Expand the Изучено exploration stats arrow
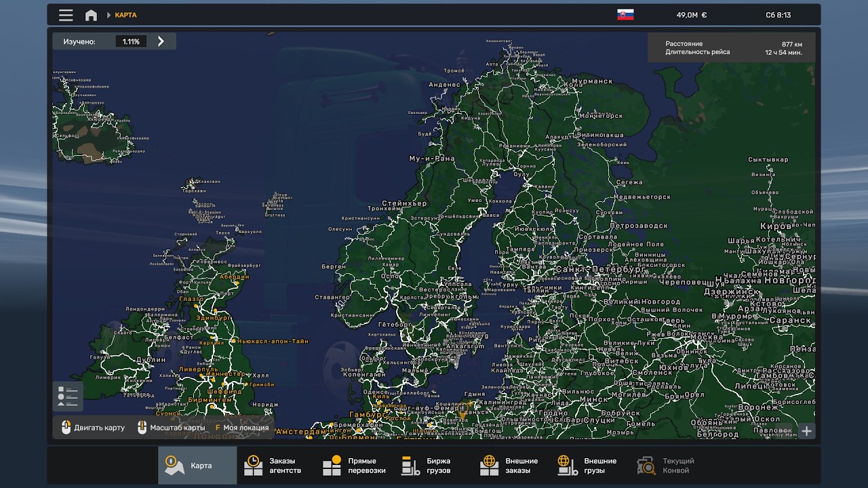 click(x=161, y=41)
